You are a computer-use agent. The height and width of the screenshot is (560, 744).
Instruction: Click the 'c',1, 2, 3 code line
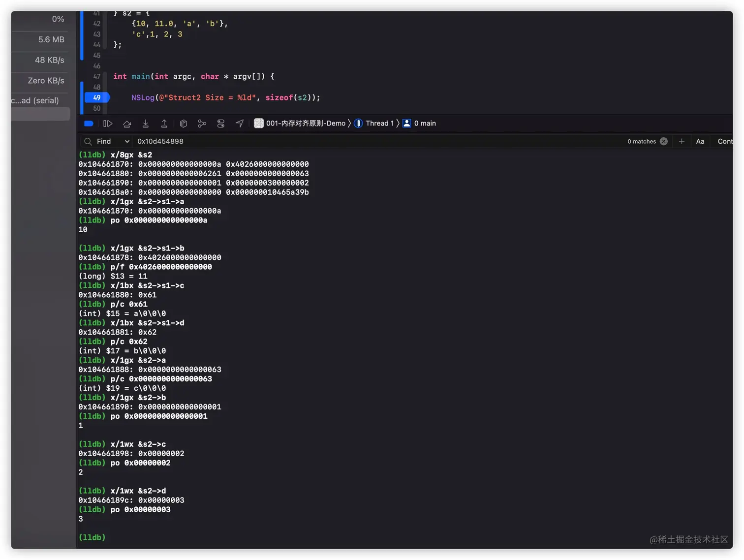coord(157,34)
